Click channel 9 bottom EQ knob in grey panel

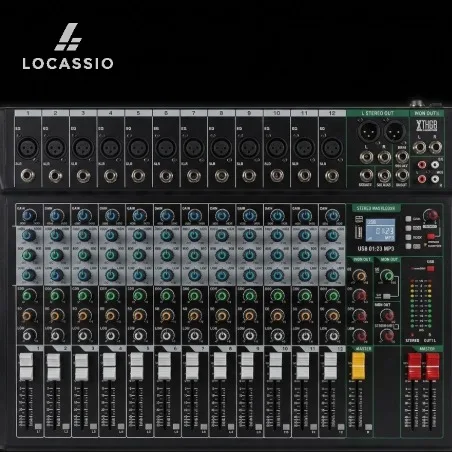(249, 275)
